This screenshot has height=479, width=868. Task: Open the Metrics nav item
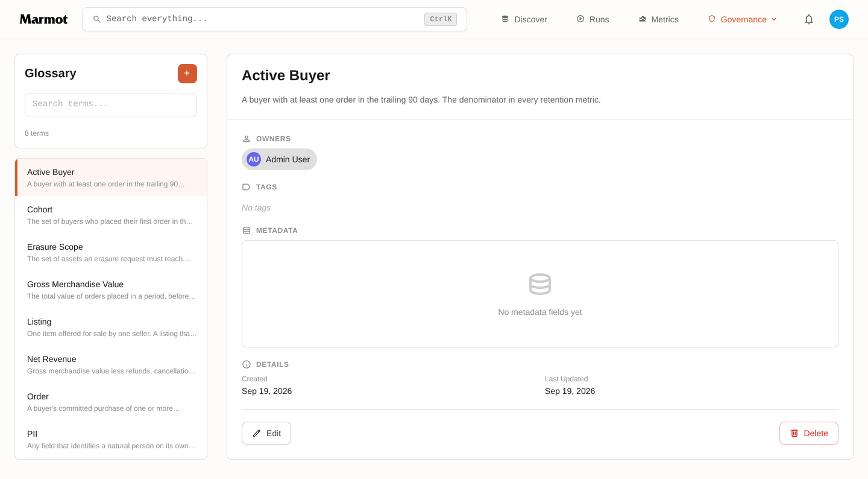click(658, 19)
